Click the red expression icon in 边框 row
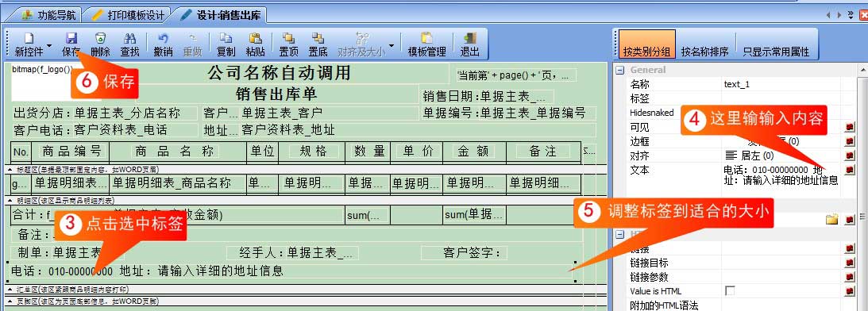The height and width of the screenshot is (311, 868). [851, 142]
